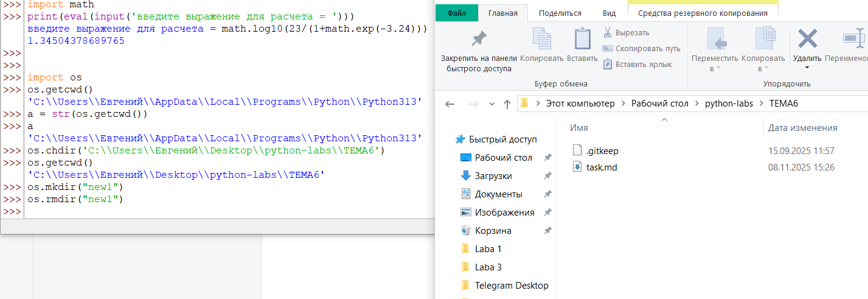Expand the Переместить в dropdown

(x=718, y=68)
